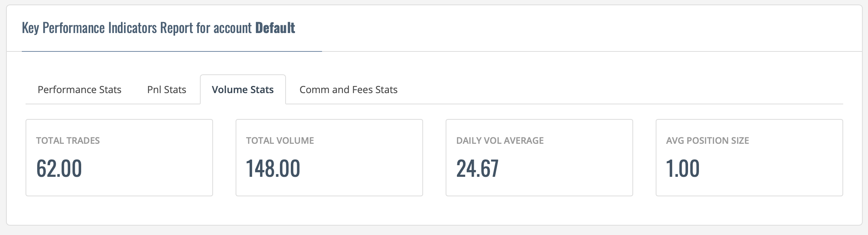Click the bold Default account name

pyautogui.click(x=275, y=28)
